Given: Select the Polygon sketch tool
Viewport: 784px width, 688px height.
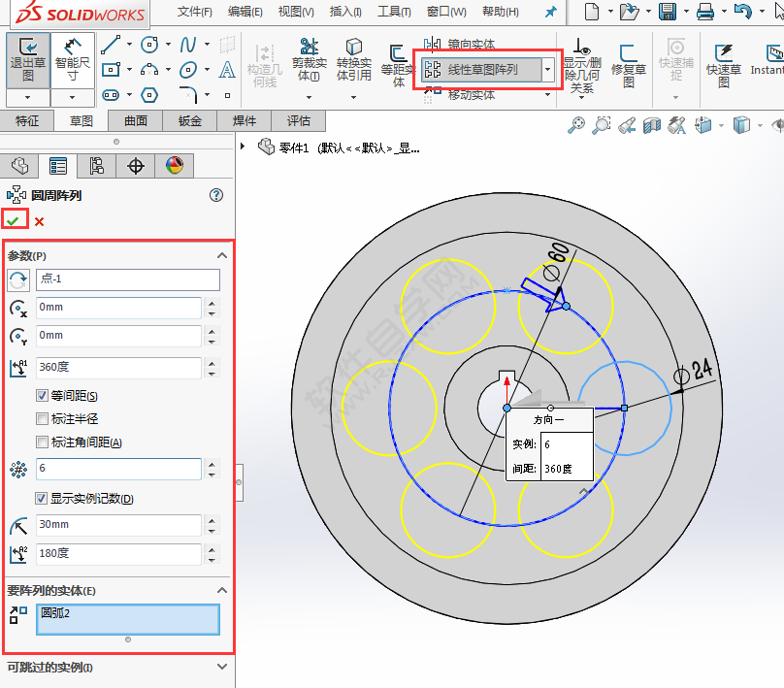Looking at the screenshot, I should (x=149, y=94).
